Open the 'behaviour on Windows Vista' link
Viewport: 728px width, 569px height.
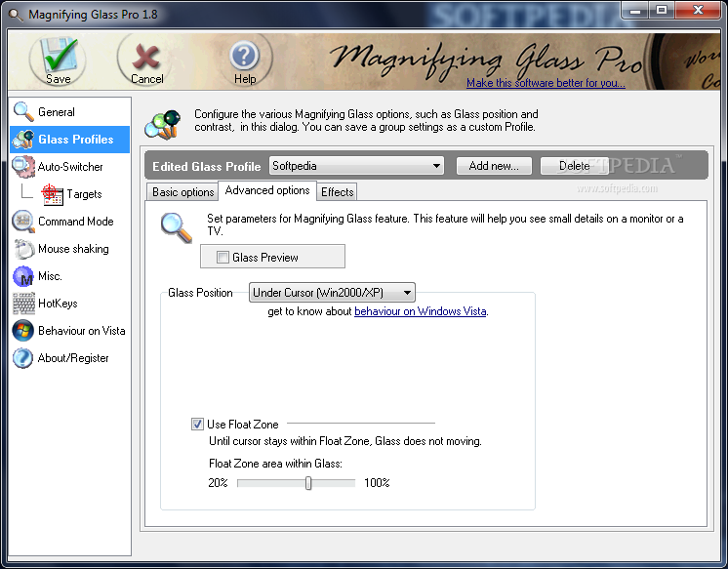(x=421, y=311)
